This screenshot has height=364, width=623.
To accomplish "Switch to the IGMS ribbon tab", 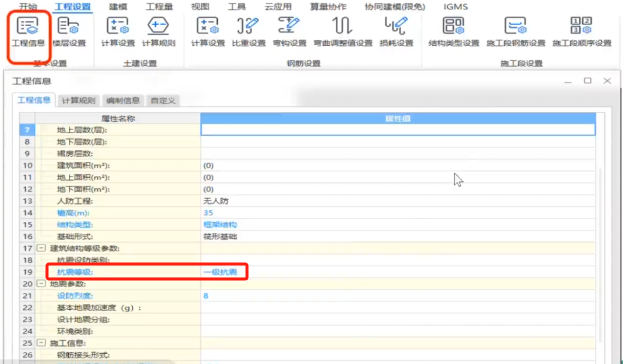I will click(455, 6).
